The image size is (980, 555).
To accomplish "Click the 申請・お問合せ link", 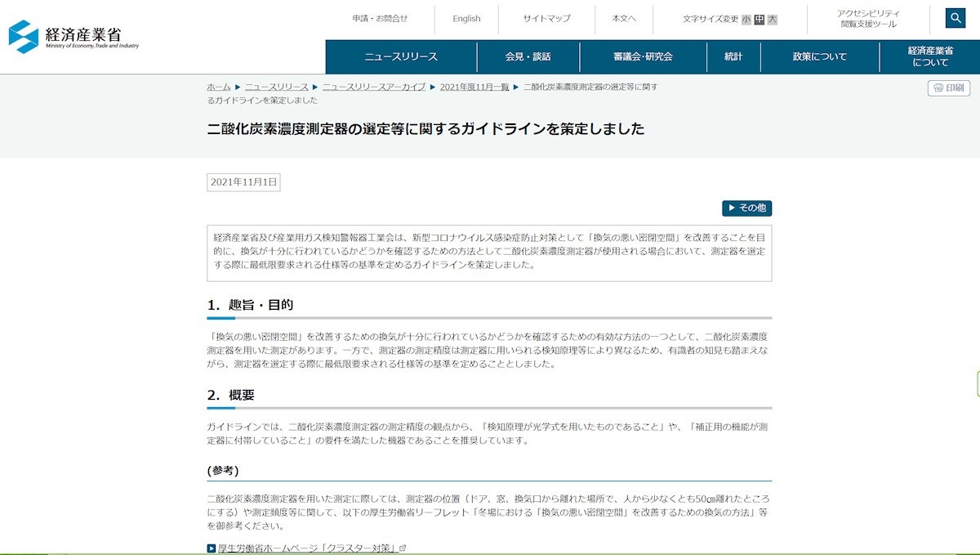I will [x=380, y=19].
